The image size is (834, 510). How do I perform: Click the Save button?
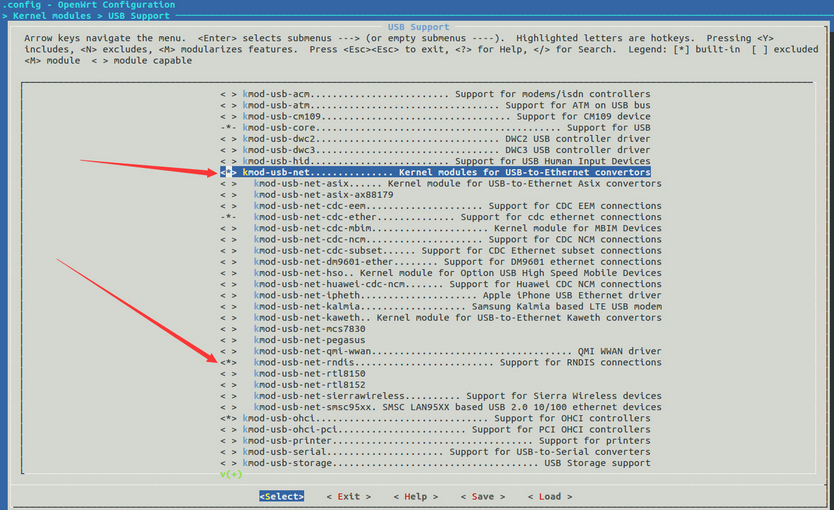[482, 496]
